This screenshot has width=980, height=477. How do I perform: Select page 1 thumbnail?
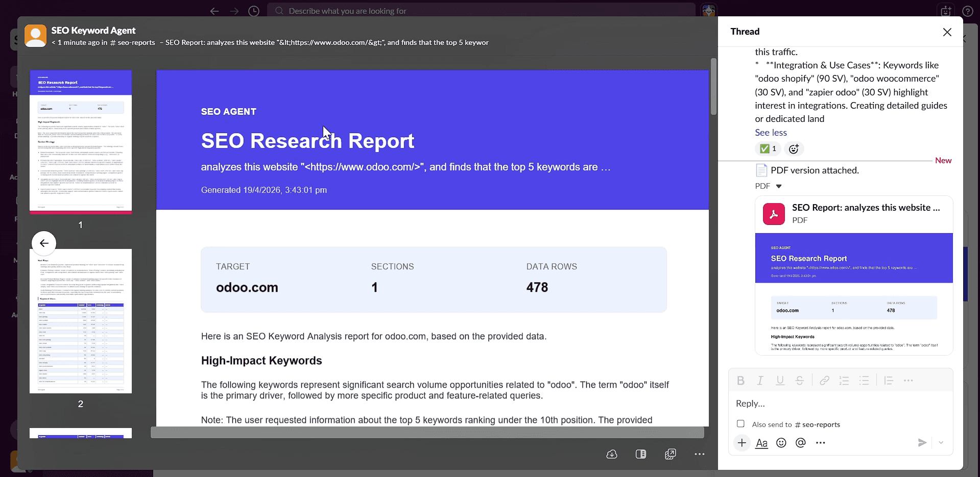(81, 142)
